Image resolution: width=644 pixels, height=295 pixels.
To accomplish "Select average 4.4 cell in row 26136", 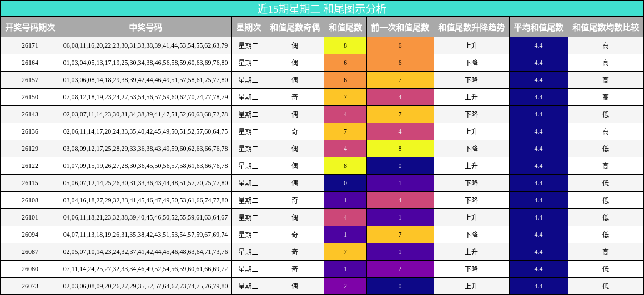I will (x=539, y=132).
